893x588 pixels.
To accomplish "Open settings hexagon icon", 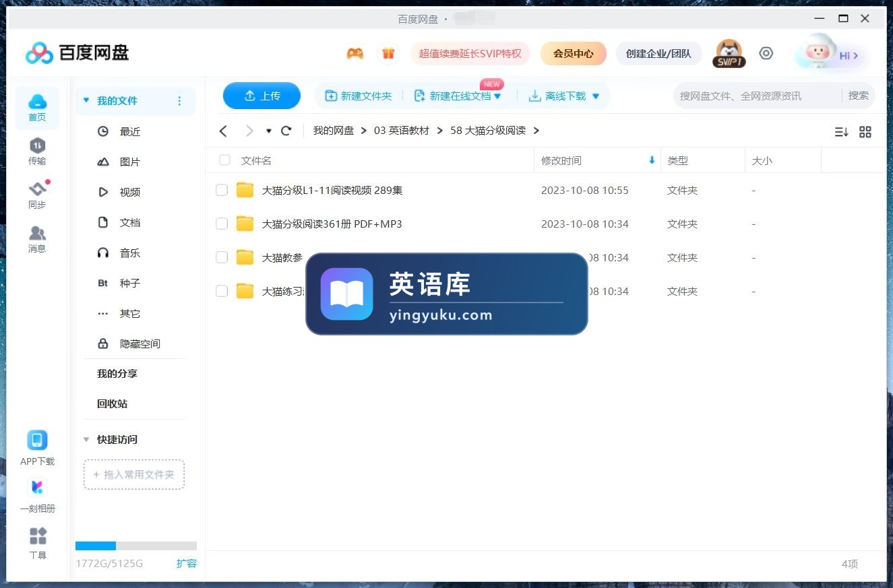I will pyautogui.click(x=766, y=53).
